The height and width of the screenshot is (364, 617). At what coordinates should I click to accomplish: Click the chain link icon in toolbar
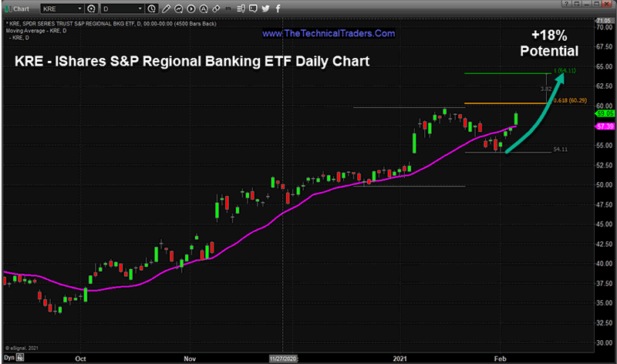(x=216, y=8)
